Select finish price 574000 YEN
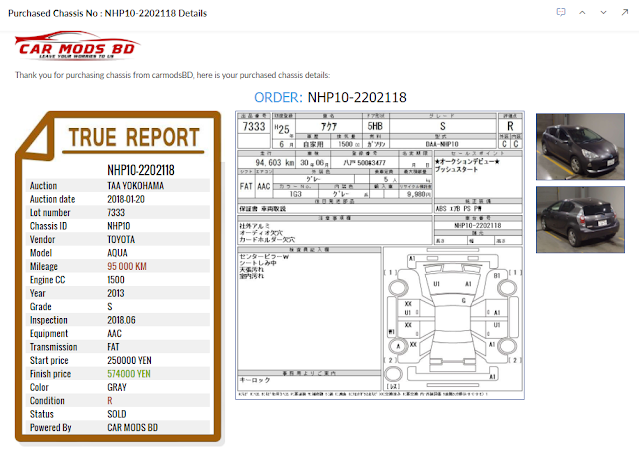This screenshot has width=639, height=460. click(129, 374)
